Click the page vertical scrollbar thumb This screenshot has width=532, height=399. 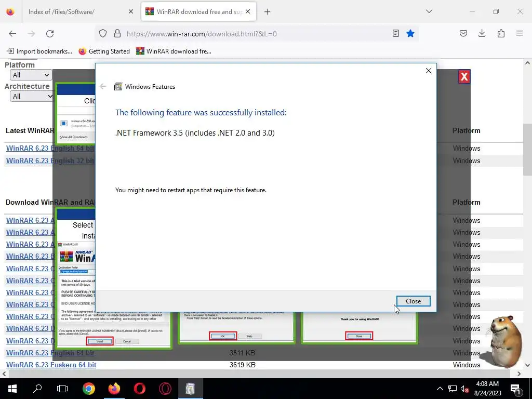tap(527, 149)
